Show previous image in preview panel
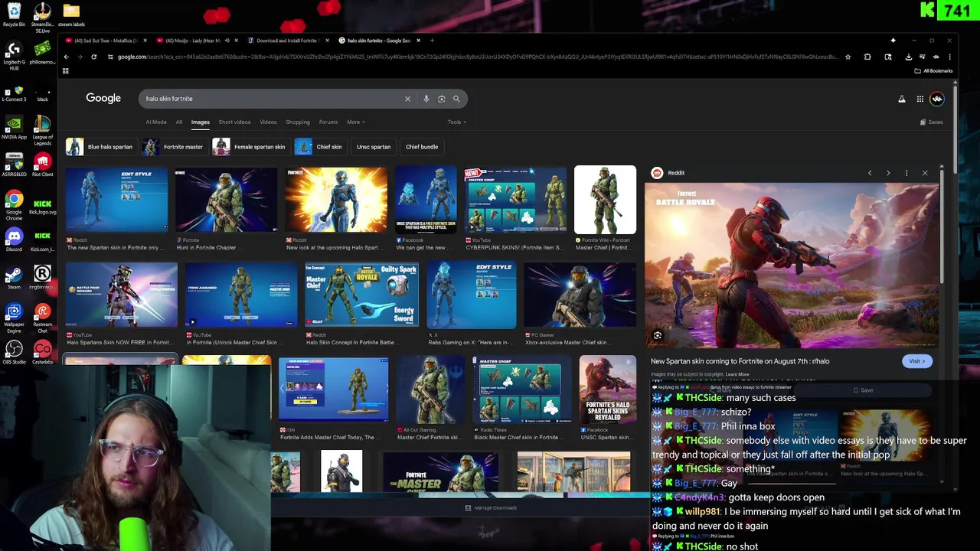Viewport: 980px width, 551px height. click(x=870, y=173)
